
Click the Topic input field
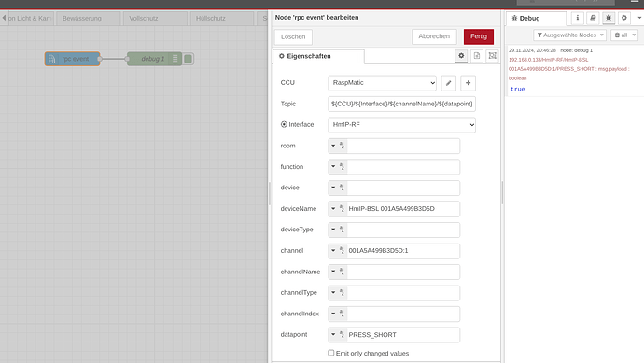[x=401, y=104]
